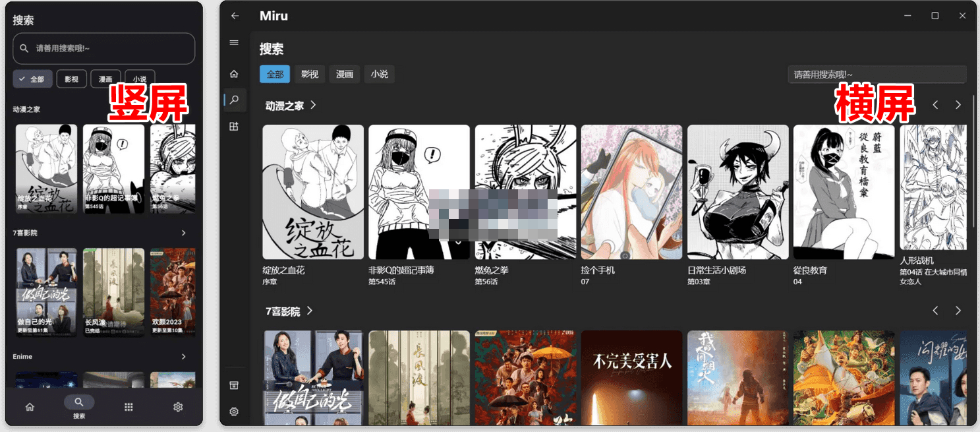Click the mobile search field 请善用搜索哦
This screenshot has height=432, width=980.
(x=104, y=48)
